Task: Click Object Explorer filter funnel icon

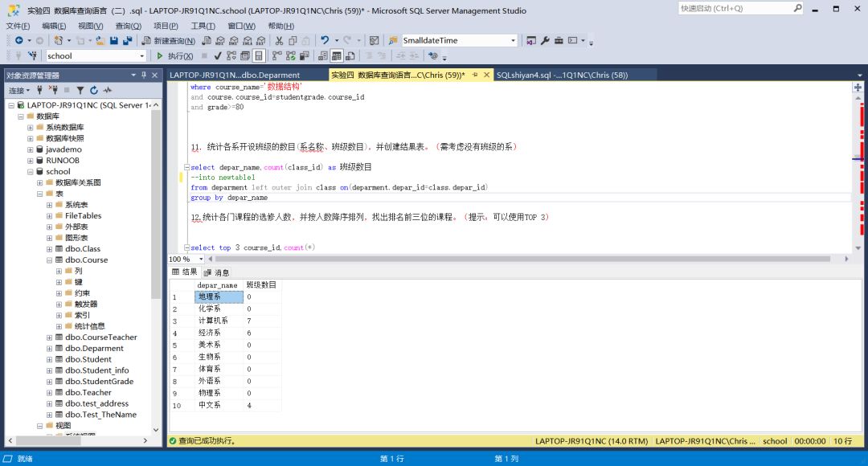Action: click(x=80, y=90)
